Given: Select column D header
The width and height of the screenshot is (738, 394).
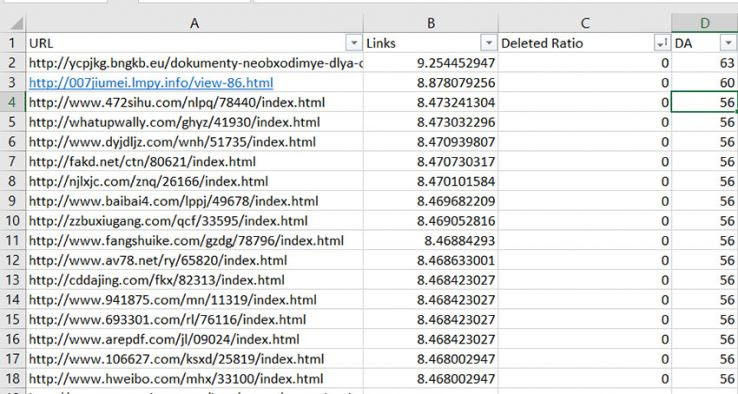Looking at the screenshot, I should pos(705,23).
